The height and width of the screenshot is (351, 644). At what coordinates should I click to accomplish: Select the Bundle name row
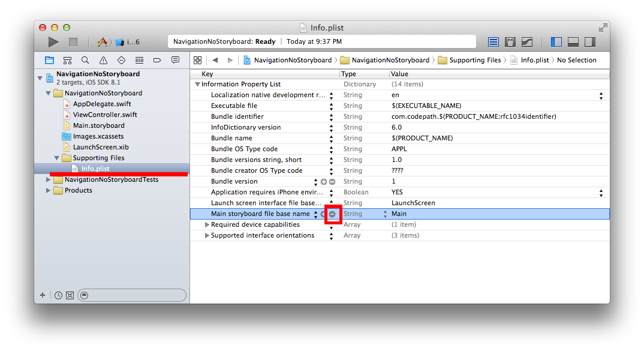coord(399,138)
